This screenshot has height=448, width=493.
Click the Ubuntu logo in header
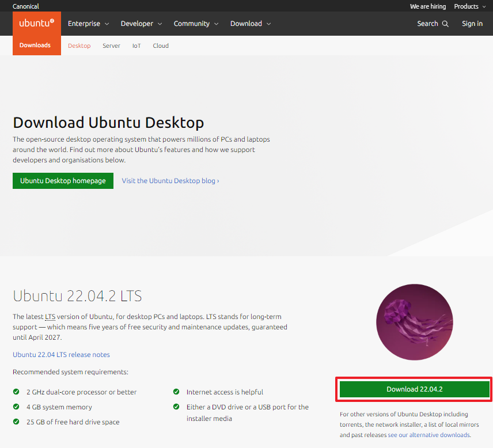coord(36,23)
